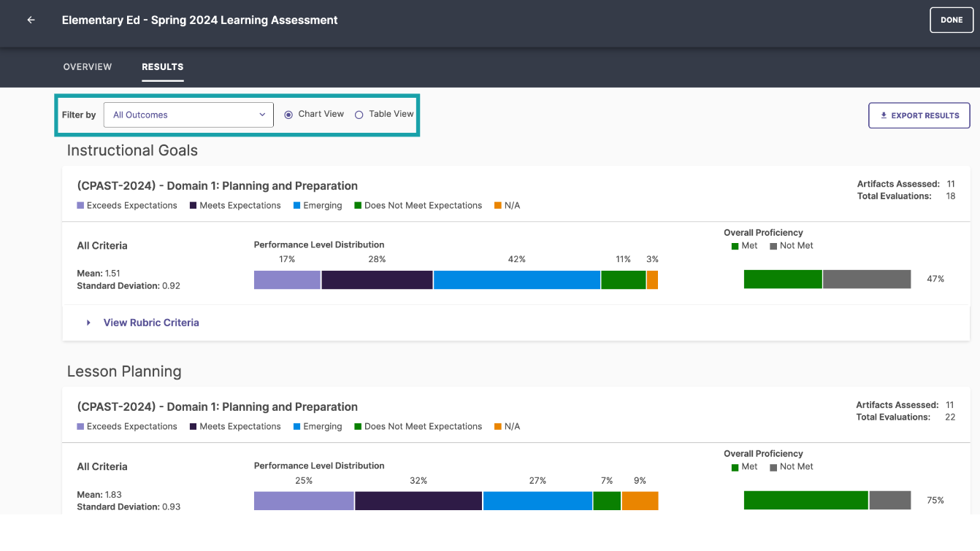
Task: Click the Not Met gray bar in Instructional Goals
Action: point(867,280)
